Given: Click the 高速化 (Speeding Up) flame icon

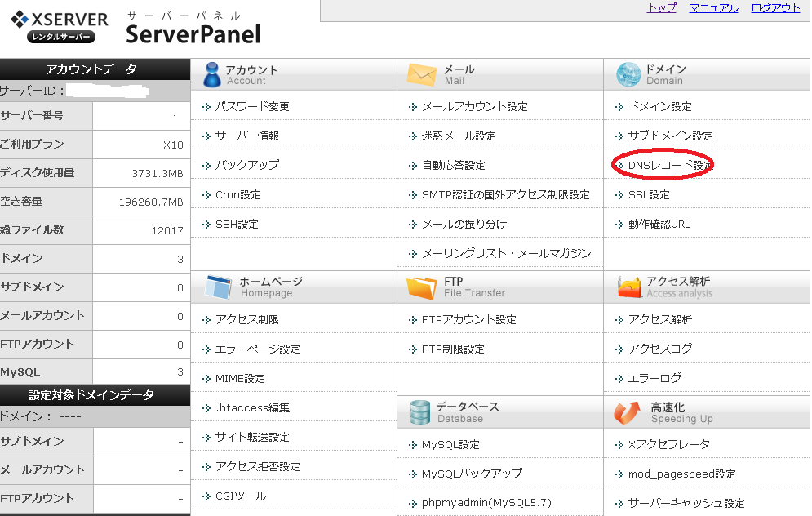Looking at the screenshot, I should pyautogui.click(x=625, y=411).
